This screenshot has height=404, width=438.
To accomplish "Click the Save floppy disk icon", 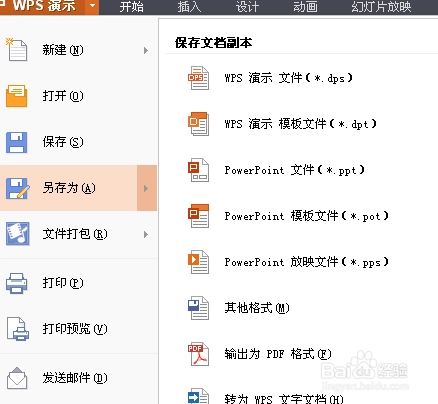I will [17, 142].
